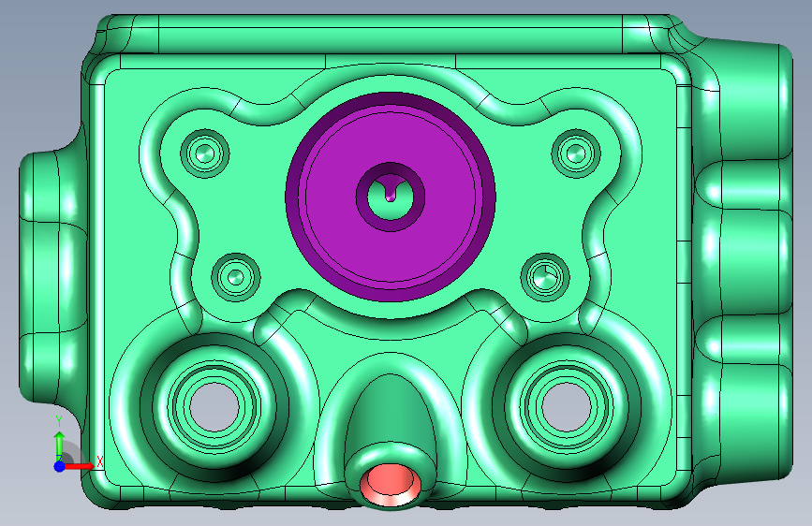Pick the salmon-colored bore at bottom center
Image resolution: width=812 pixels, height=526 pixels.
[x=391, y=484]
